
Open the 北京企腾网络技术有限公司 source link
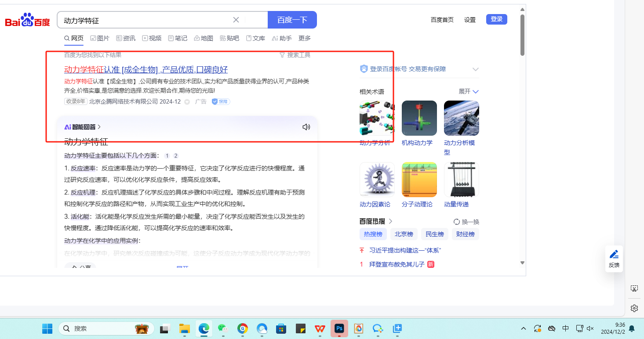(x=123, y=101)
